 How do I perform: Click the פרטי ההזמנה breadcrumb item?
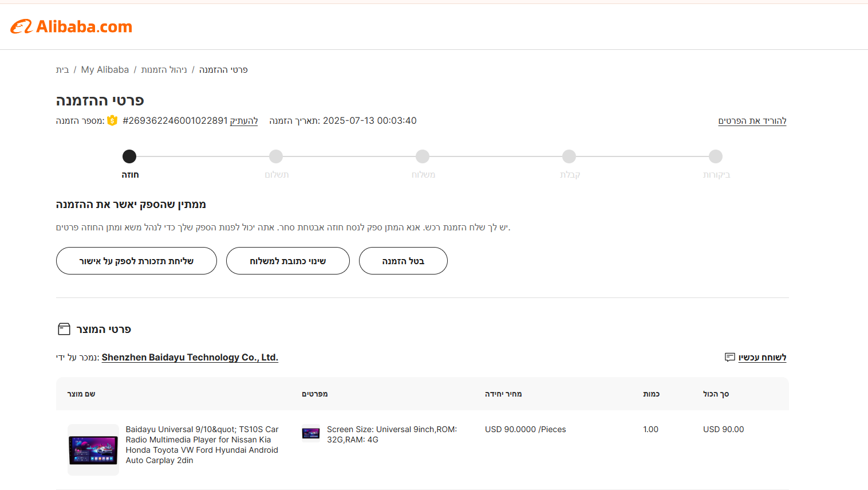pos(223,70)
